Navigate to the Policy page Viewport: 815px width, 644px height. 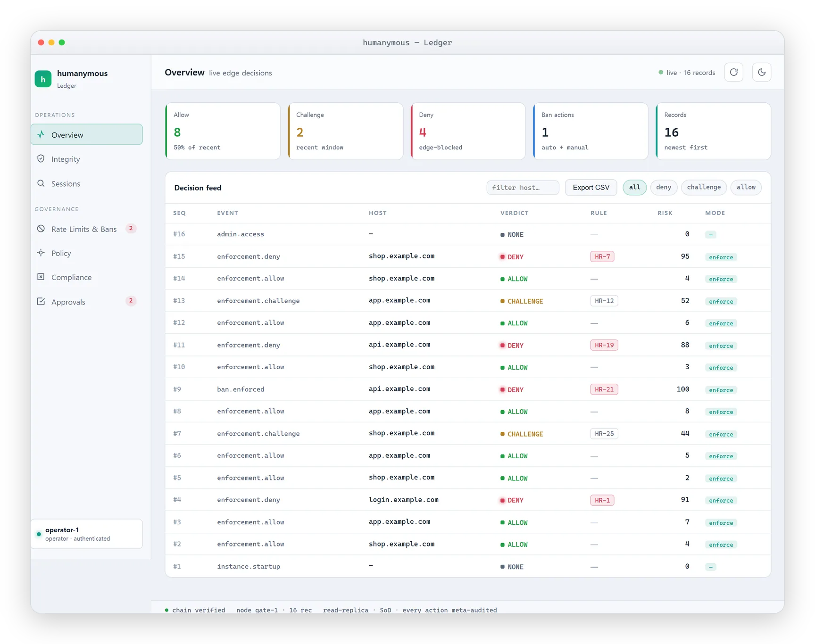[87, 253]
